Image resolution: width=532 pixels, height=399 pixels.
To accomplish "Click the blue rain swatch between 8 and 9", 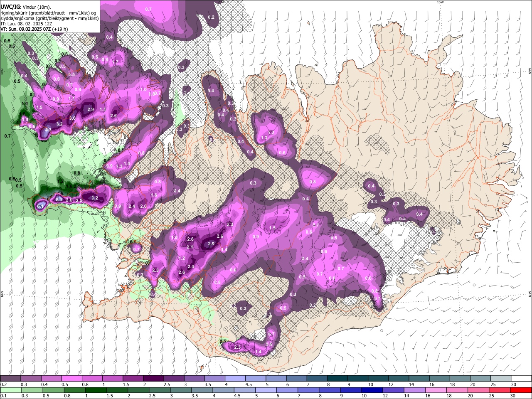I will [330, 390].
